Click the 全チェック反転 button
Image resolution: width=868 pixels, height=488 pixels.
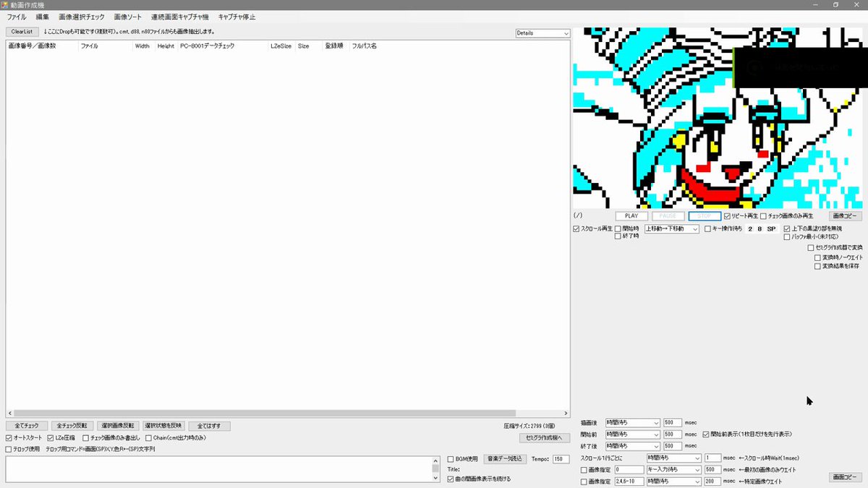tap(72, 426)
